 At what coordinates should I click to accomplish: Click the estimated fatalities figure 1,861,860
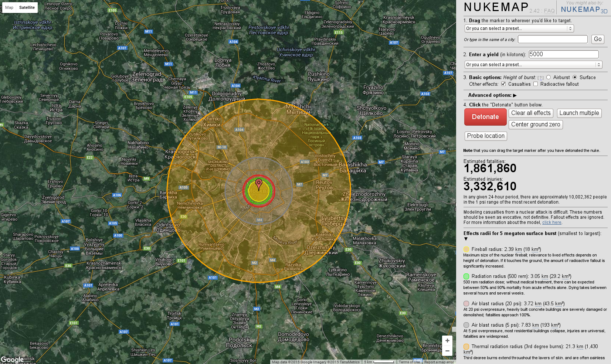[490, 169]
